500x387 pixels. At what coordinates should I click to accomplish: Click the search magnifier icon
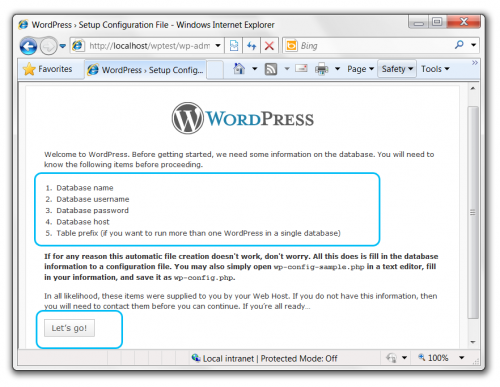(x=459, y=45)
